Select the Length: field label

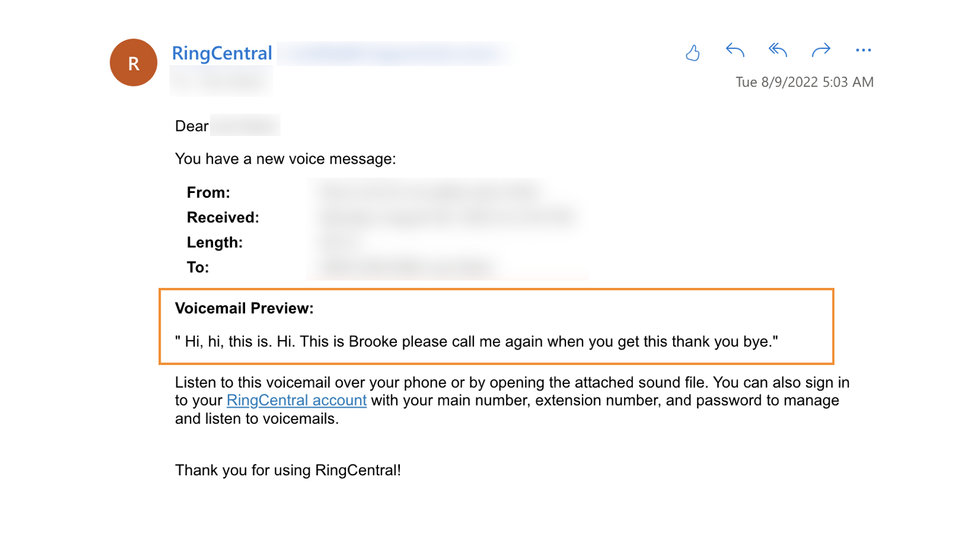215,243
